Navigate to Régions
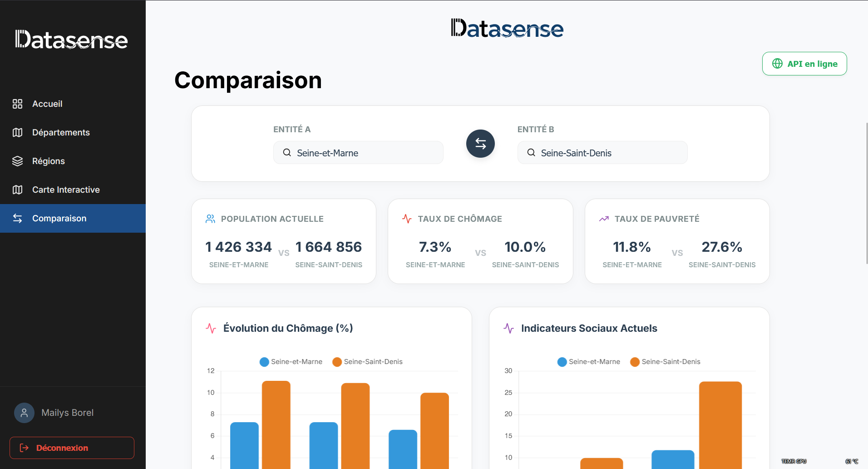The height and width of the screenshot is (469, 868). click(x=73, y=161)
